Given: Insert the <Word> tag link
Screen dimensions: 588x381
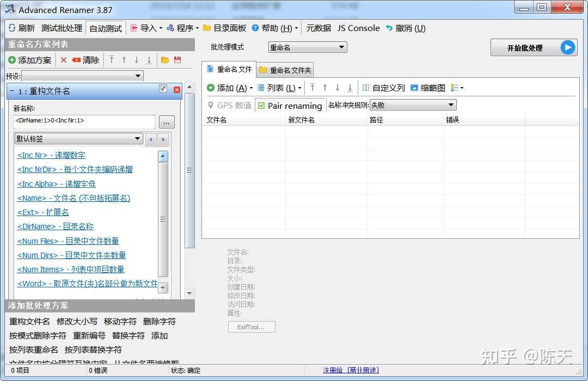Looking at the screenshot, I should (87, 284).
